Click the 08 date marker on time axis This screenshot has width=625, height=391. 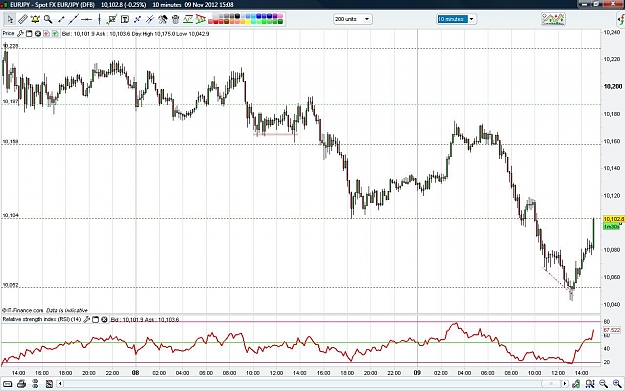(136, 373)
